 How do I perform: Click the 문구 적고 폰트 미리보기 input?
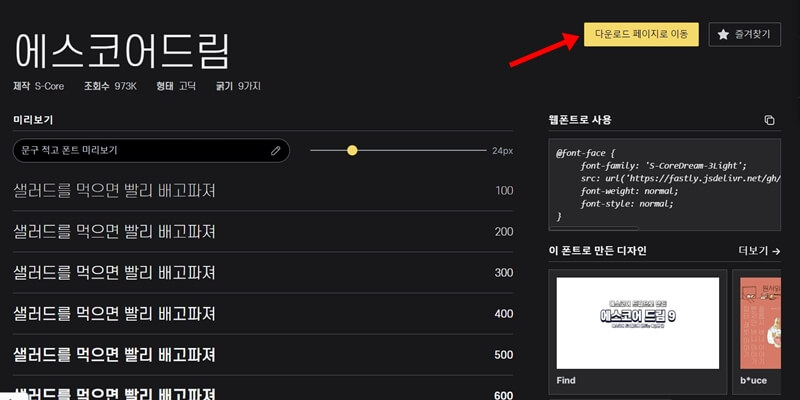(151, 151)
